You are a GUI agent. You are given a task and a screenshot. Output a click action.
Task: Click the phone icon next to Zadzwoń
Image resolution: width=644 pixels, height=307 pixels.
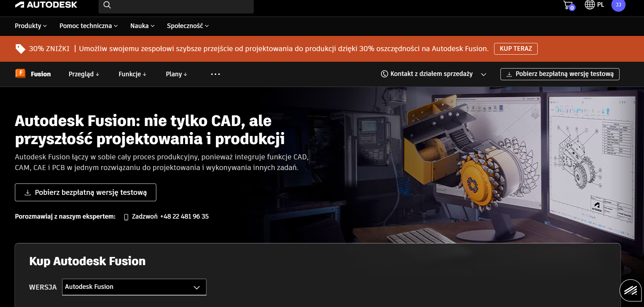[126, 217]
